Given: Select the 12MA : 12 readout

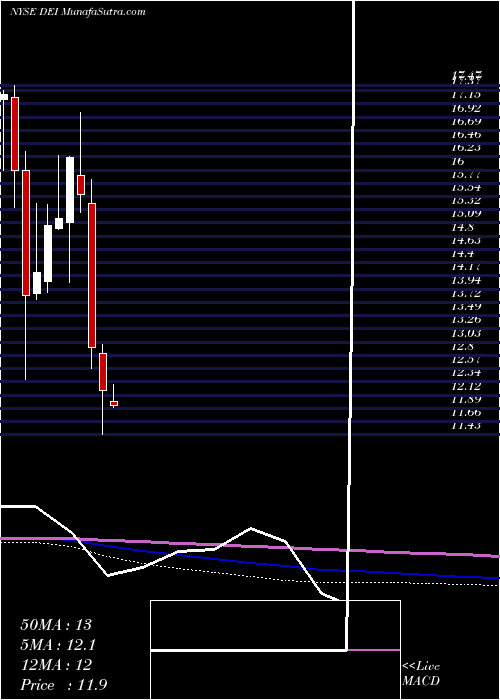Looking at the screenshot, I should pyautogui.click(x=56, y=665).
